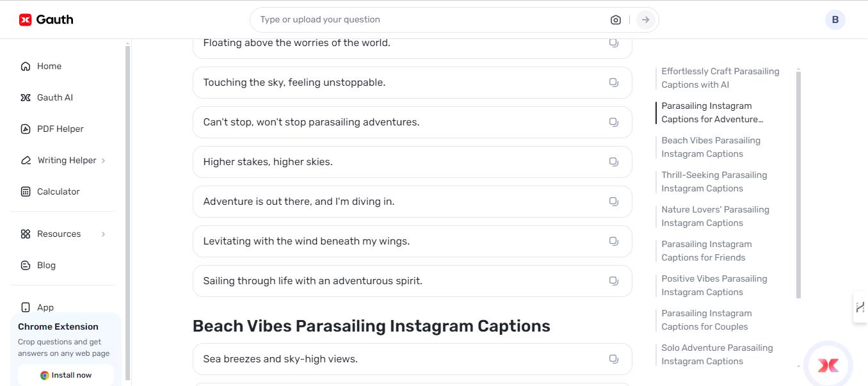This screenshot has height=386, width=868.
Task: Click the camera icon to upload a question
Action: pyautogui.click(x=615, y=19)
